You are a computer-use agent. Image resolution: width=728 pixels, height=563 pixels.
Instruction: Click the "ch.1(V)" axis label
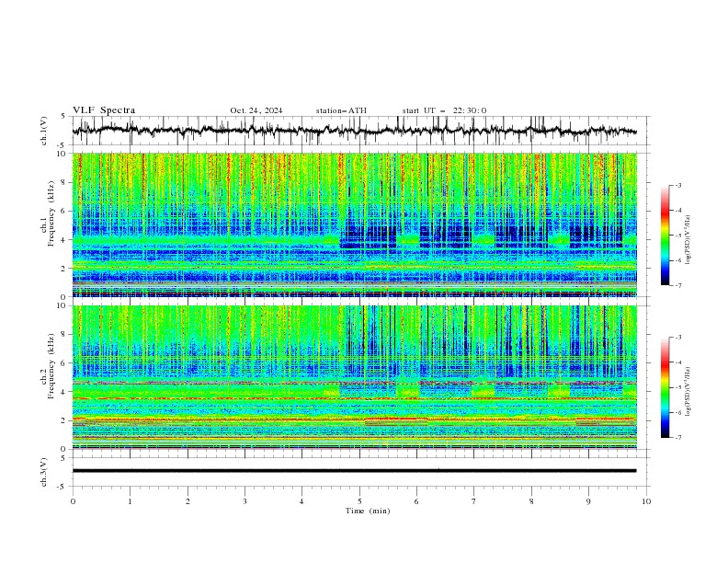[x=44, y=131]
